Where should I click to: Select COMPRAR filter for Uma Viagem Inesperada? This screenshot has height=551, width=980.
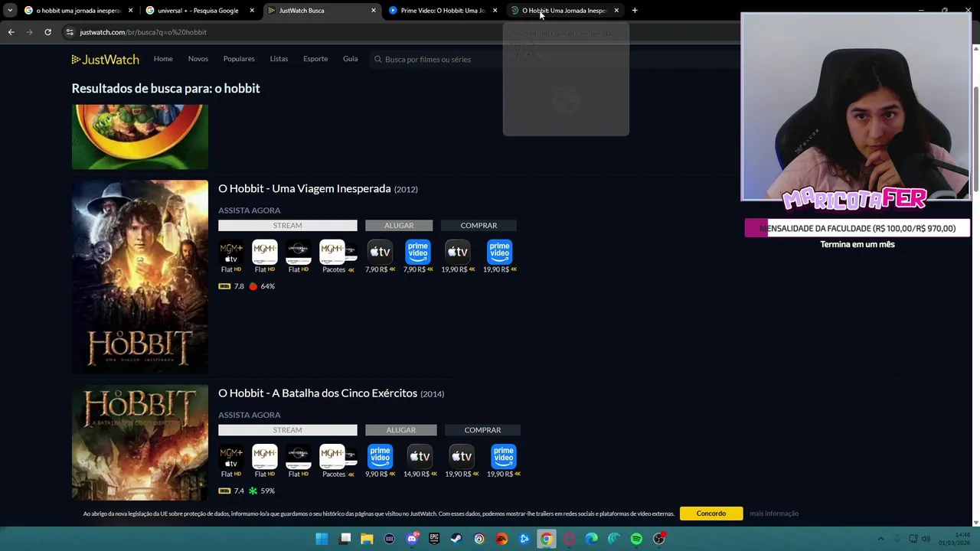pos(479,226)
